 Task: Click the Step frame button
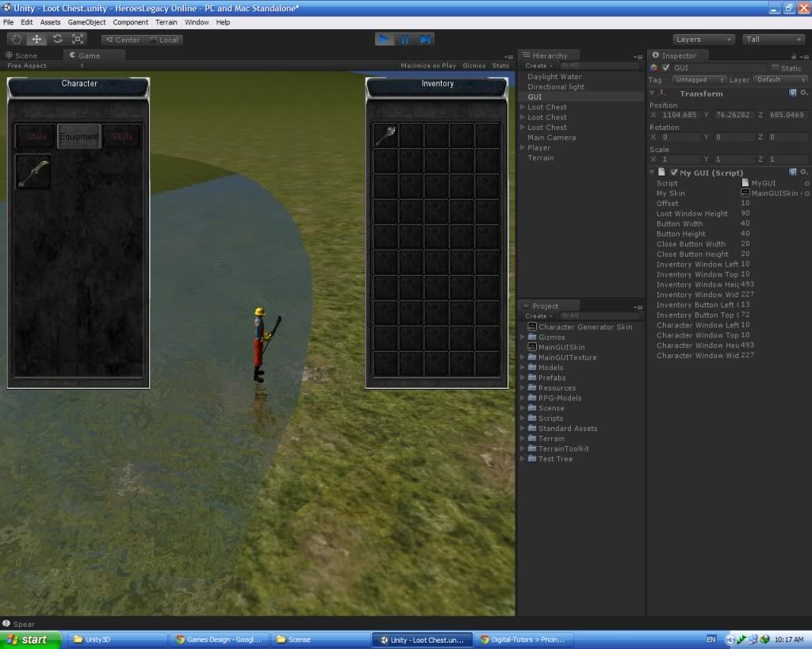(425, 40)
